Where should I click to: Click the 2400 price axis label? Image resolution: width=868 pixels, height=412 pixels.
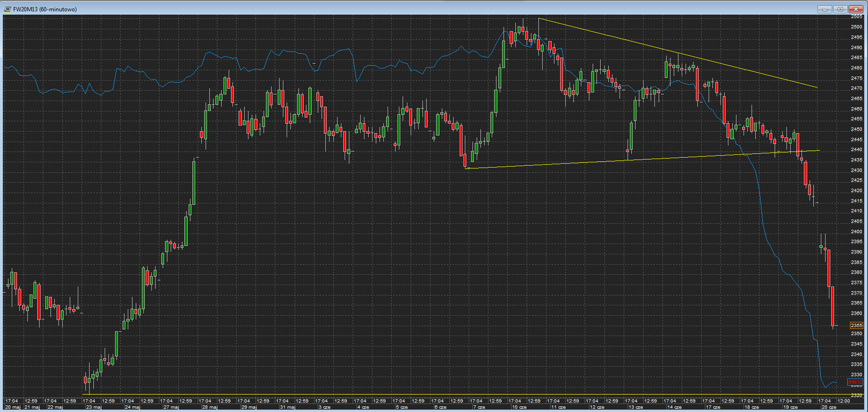pyautogui.click(x=856, y=232)
